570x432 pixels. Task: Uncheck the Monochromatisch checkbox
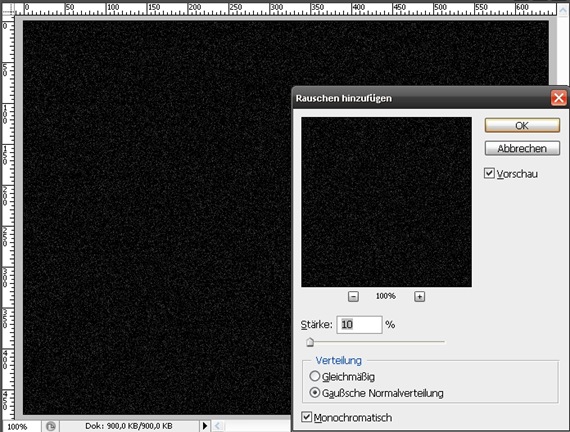click(306, 417)
